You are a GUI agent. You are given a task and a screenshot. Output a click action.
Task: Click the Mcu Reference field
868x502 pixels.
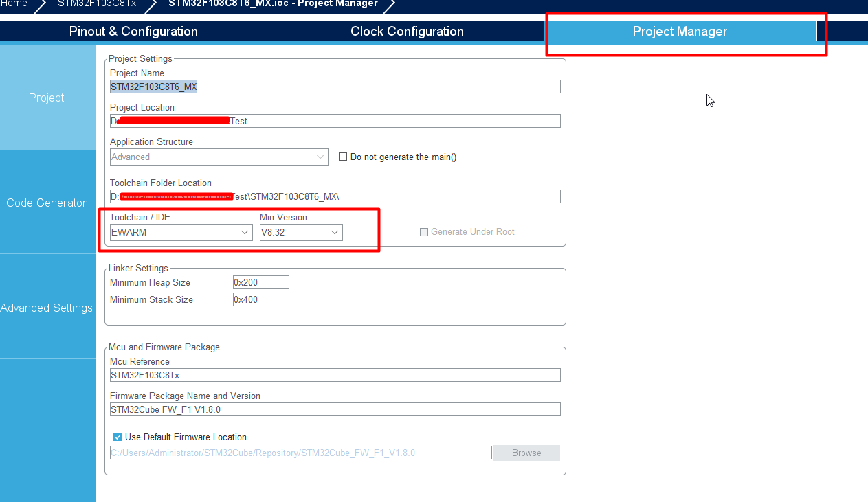pos(335,375)
